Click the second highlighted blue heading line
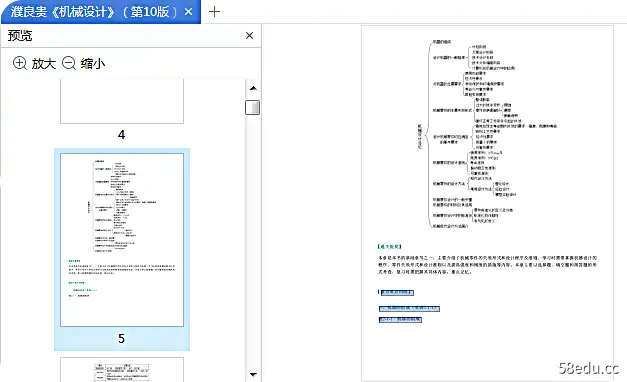This screenshot has width=627, height=382. tap(409, 308)
